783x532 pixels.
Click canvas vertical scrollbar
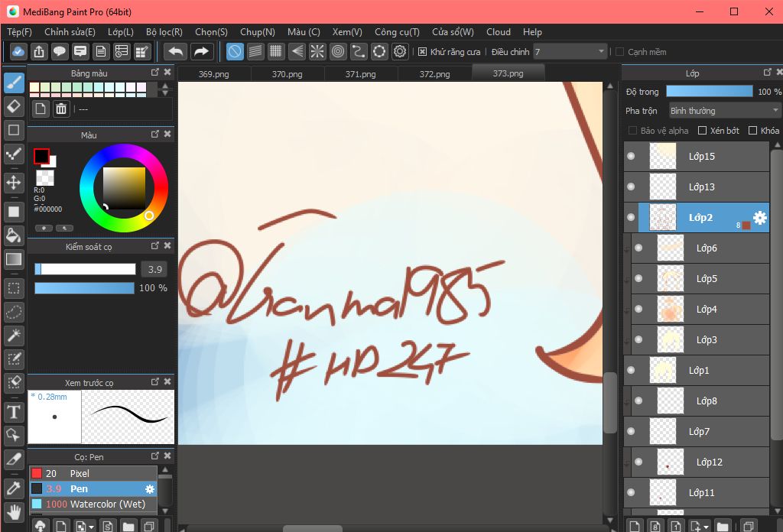609,402
